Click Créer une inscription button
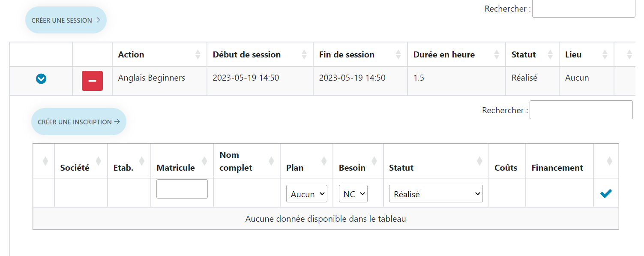This screenshot has width=644, height=256. pyautogui.click(x=79, y=122)
